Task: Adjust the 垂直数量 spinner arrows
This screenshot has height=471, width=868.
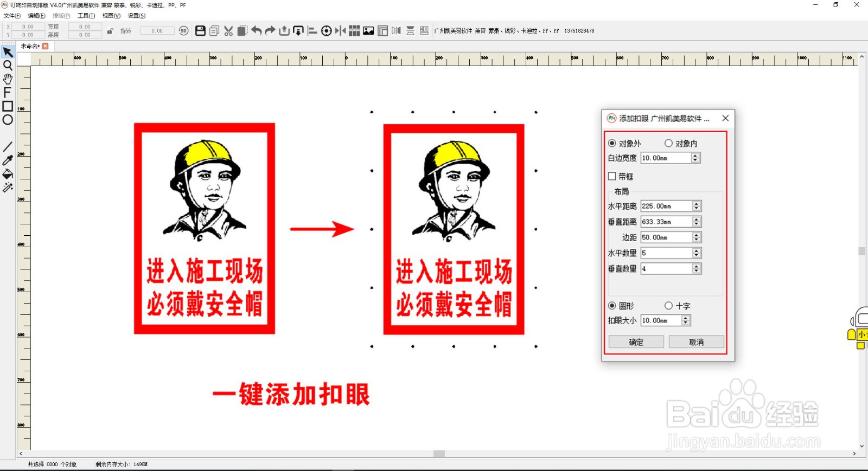Action: (x=697, y=269)
